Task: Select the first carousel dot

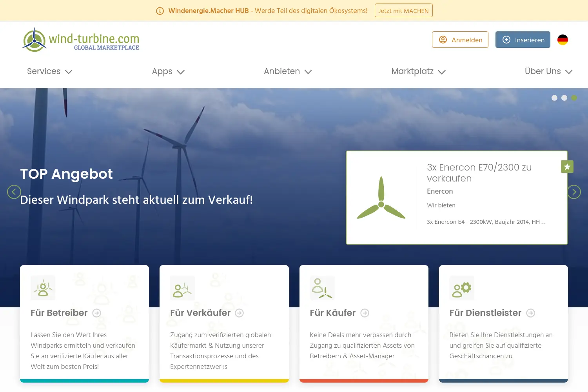Action: (554, 98)
